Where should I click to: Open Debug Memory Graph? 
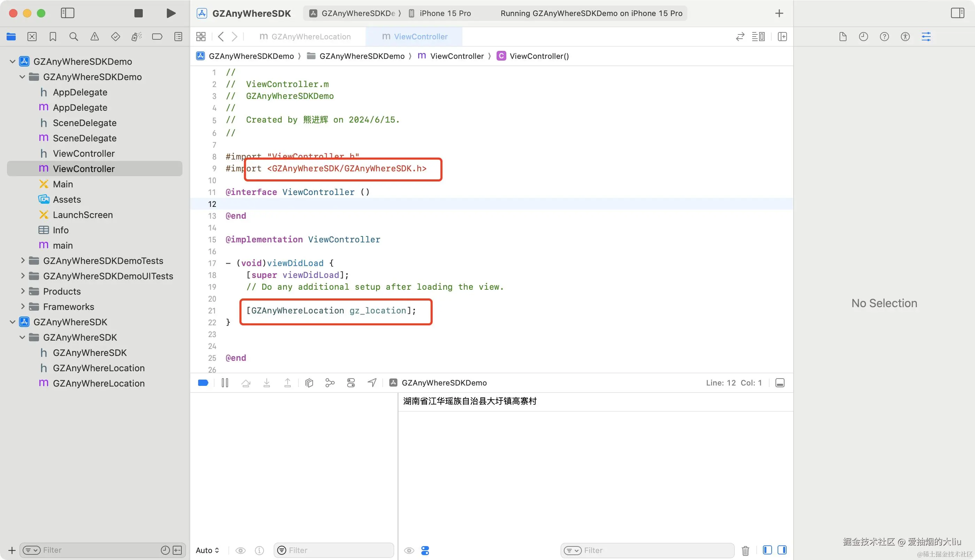(330, 383)
